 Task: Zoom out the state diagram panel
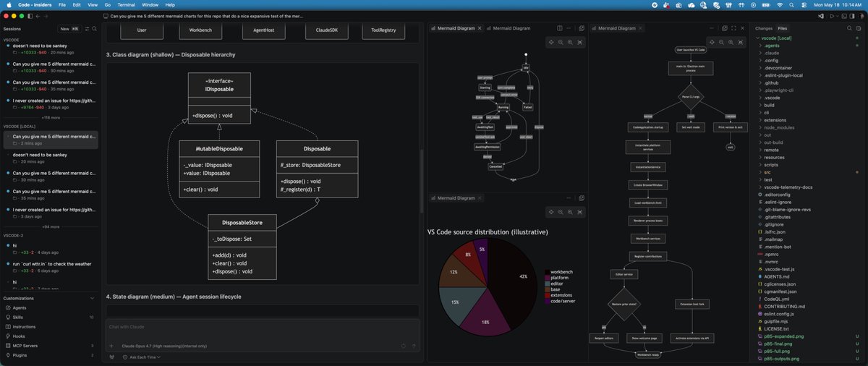click(561, 42)
